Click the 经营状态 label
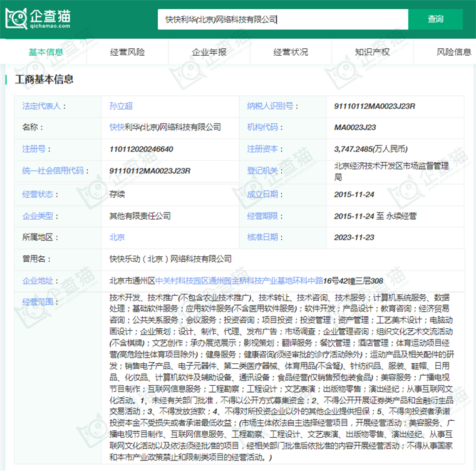This screenshot has height=471, width=476. (x=38, y=194)
